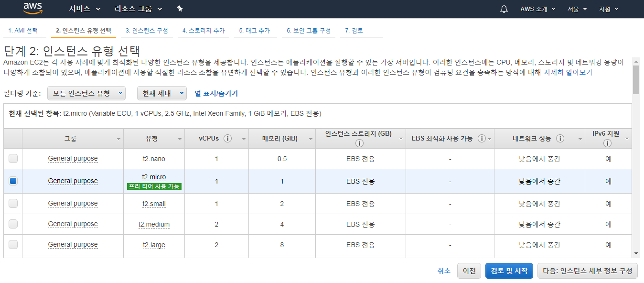
Task: Click General purpose link in t2.large row
Action: pos(73,244)
